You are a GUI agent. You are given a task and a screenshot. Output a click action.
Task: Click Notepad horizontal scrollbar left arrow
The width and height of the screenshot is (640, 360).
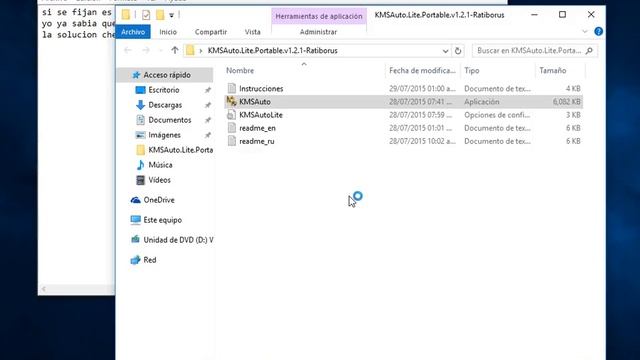(x=44, y=289)
